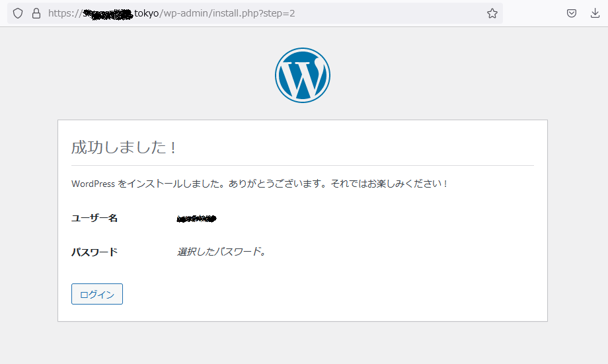Viewport: 608px width, 364px height.
Task: Click the redacted username value
Action: (x=196, y=219)
